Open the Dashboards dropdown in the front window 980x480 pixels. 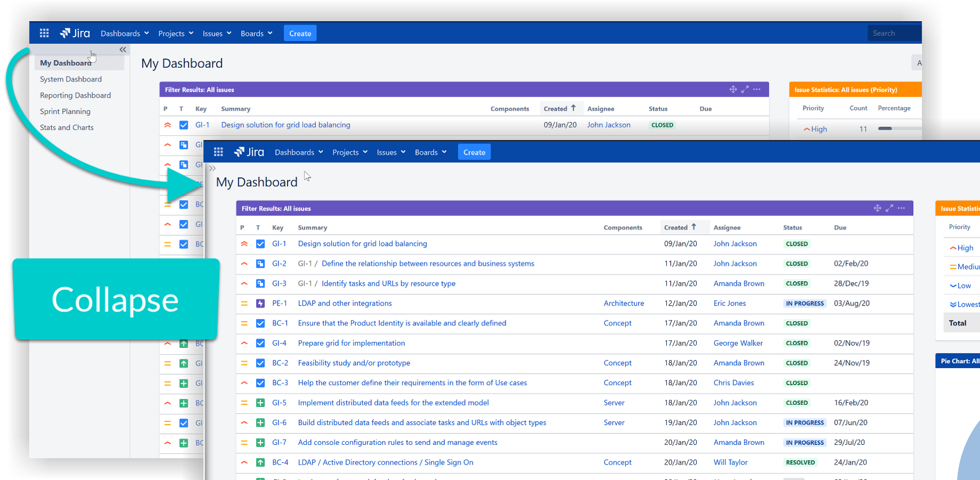coord(299,152)
